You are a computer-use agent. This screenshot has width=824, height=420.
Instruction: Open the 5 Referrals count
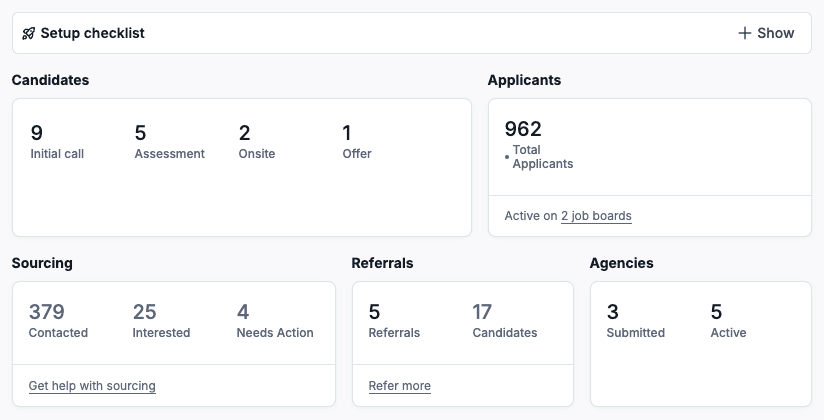(x=393, y=321)
